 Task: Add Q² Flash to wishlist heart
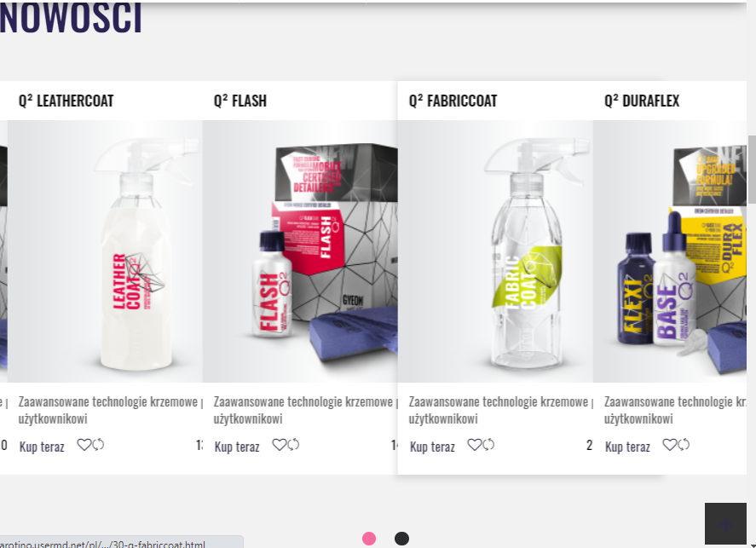point(280,445)
